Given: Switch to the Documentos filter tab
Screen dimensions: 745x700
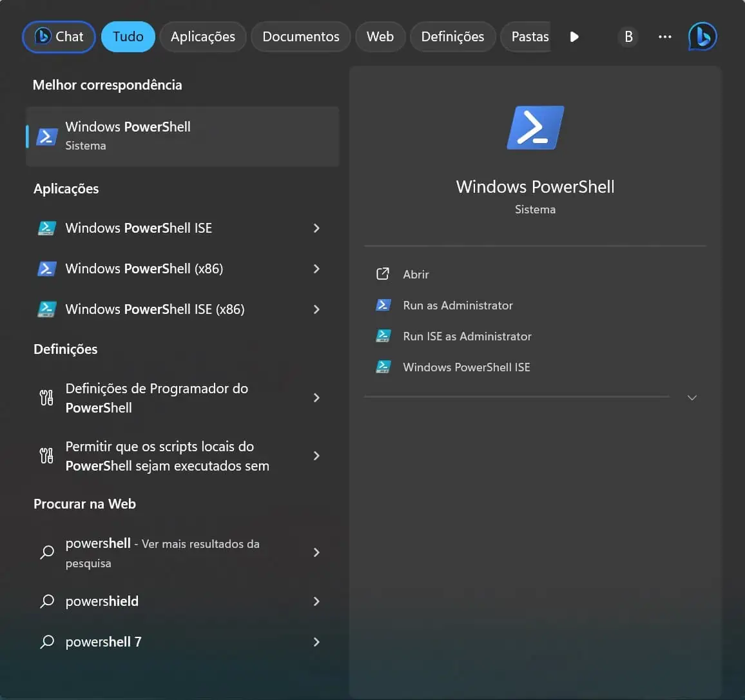Looking at the screenshot, I should point(300,37).
